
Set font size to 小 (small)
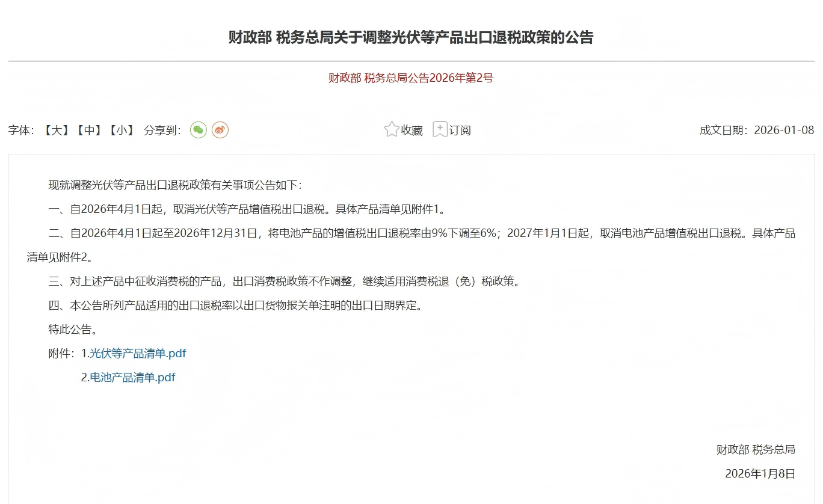(121, 131)
